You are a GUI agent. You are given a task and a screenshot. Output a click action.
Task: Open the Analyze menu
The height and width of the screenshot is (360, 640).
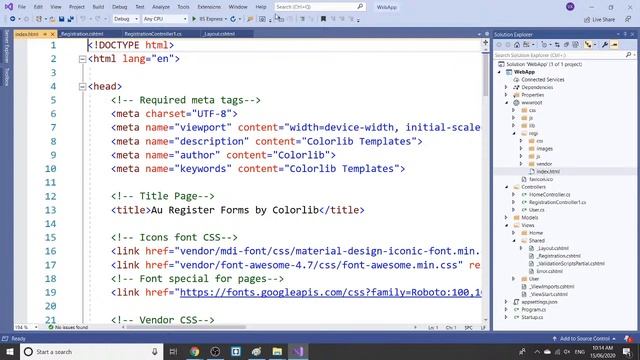161,7
